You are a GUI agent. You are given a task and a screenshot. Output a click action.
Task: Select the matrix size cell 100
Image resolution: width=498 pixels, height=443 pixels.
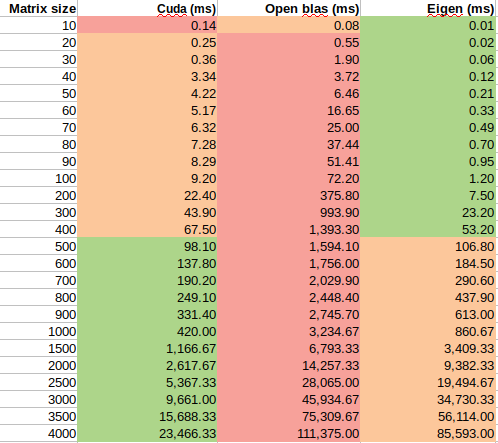tap(38, 178)
